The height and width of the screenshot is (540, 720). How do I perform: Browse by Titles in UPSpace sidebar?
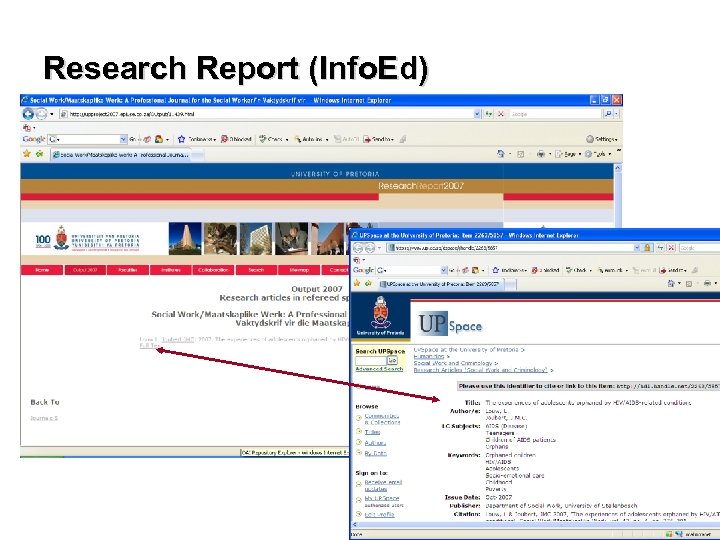coord(372,432)
